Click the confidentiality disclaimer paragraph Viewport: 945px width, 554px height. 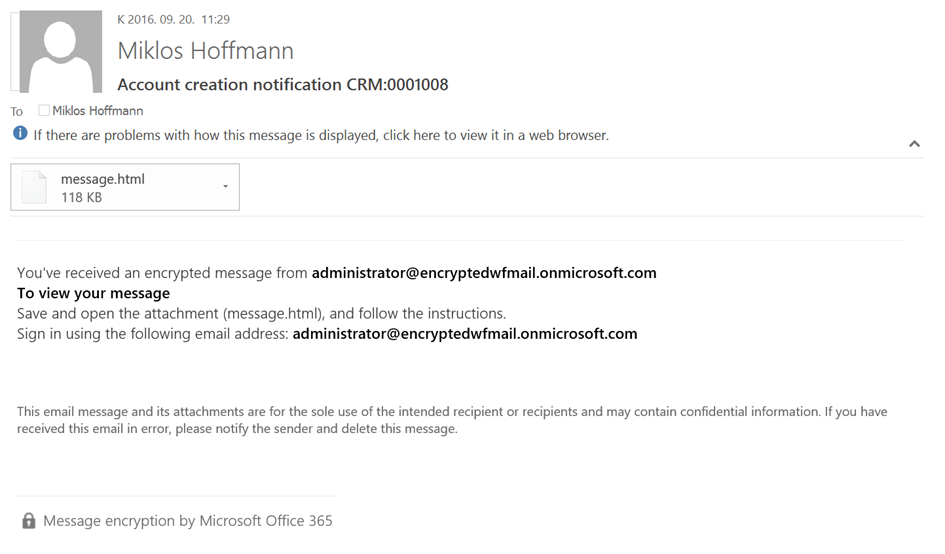point(450,420)
